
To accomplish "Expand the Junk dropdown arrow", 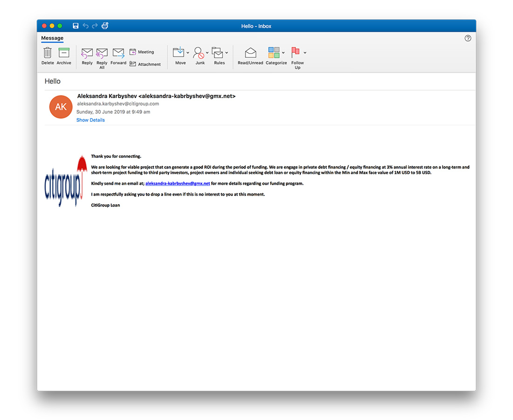I will coord(207,53).
